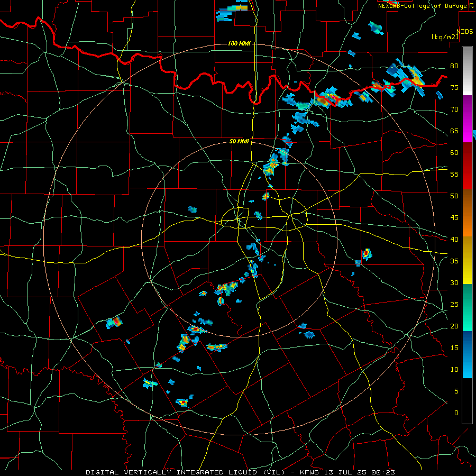Pick the white-gray top segment of color bar
476x476 pixels.
(467, 71)
